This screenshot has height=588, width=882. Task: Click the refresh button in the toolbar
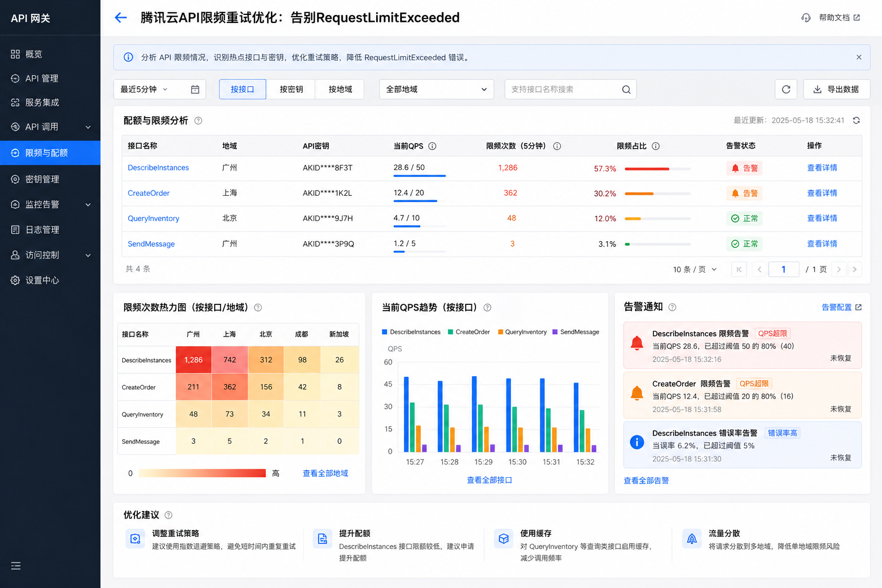[x=786, y=89]
